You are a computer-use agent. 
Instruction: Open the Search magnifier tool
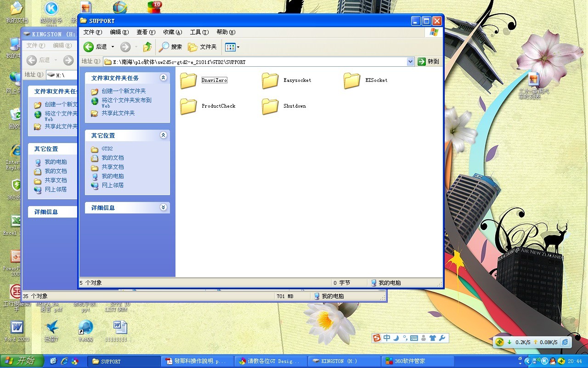click(170, 47)
